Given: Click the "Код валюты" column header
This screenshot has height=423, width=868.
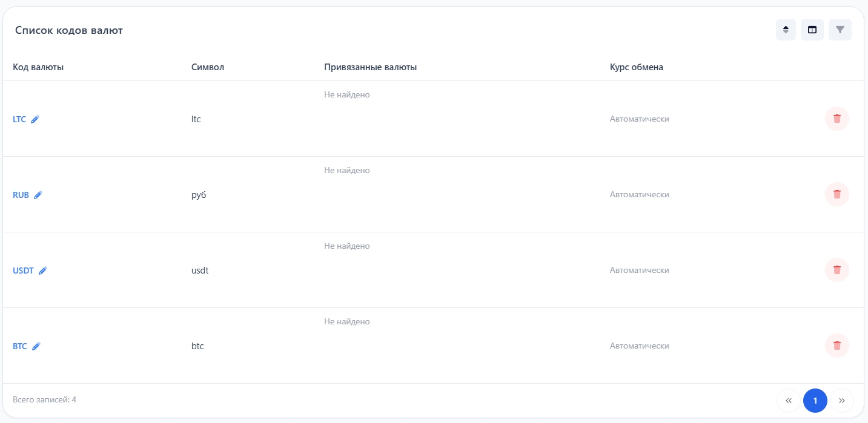Looking at the screenshot, I should [38, 67].
